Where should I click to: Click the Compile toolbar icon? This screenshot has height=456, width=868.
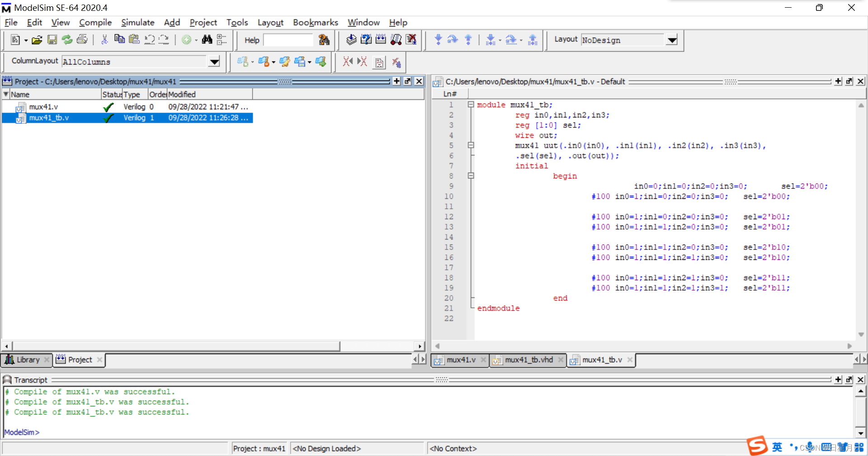pyautogui.click(x=351, y=40)
